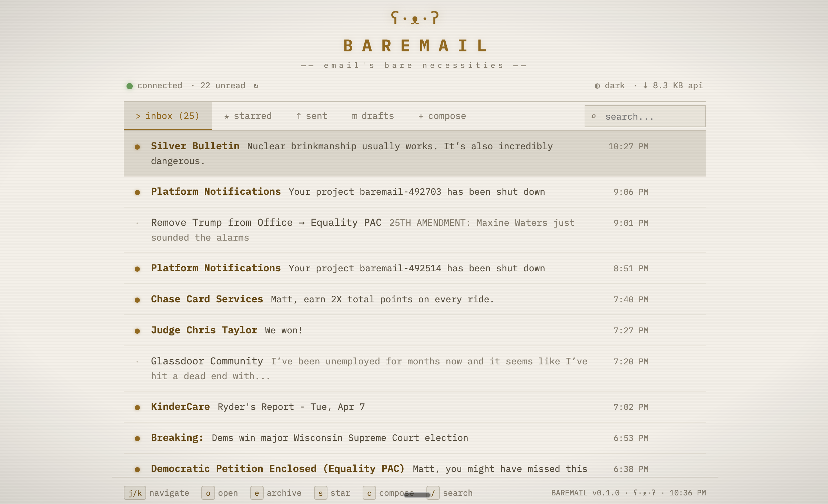The width and height of the screenshot is (828, 504).
Task: Switch to the sent tab
Action: (312, 116)
